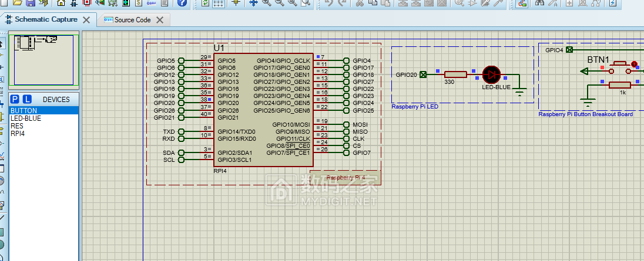This screenshot has height=261, width=644.
Task: Click the Home page toolbar icon
Action: point(61,3)
